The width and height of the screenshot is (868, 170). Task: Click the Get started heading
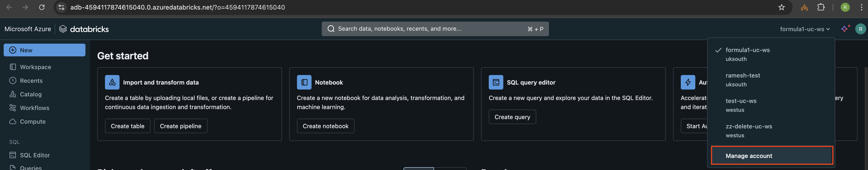pos(123,56)
